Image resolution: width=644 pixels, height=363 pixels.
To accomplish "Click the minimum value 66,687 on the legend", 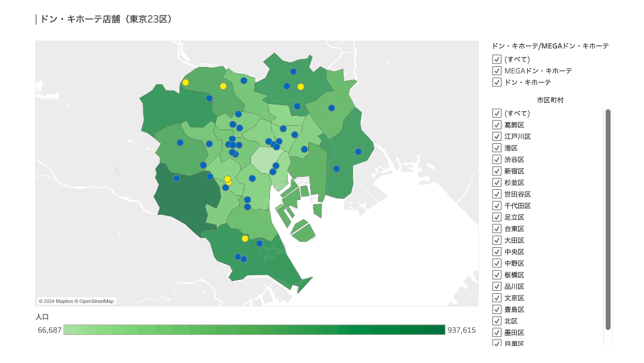I will 49,330.
